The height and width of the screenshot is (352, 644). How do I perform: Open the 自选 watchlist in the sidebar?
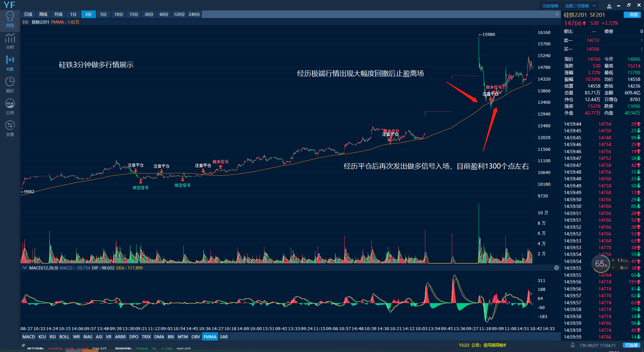pos(10,19)
